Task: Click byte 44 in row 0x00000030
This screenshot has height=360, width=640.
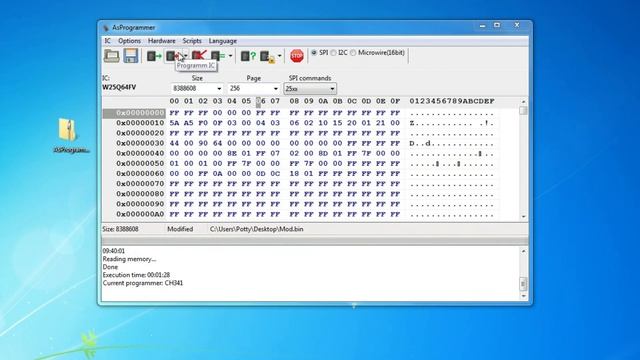Action: point(174,143)
